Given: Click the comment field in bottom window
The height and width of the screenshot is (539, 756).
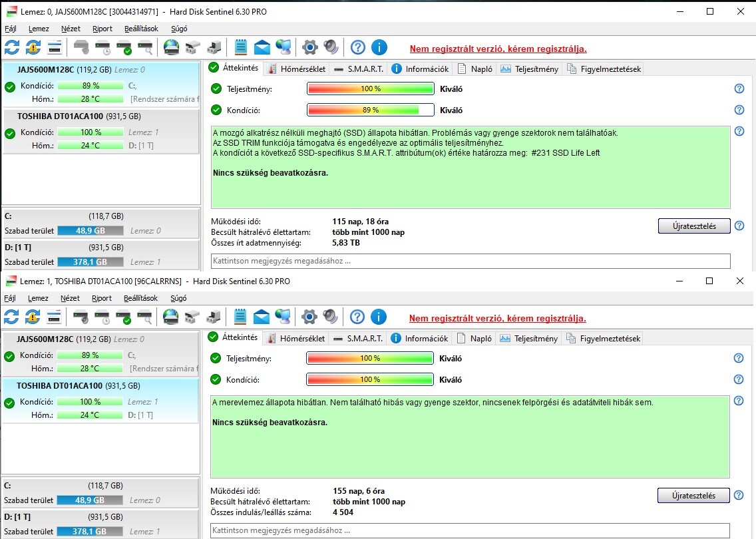Looking at the screenshot, I should [470, 530].
